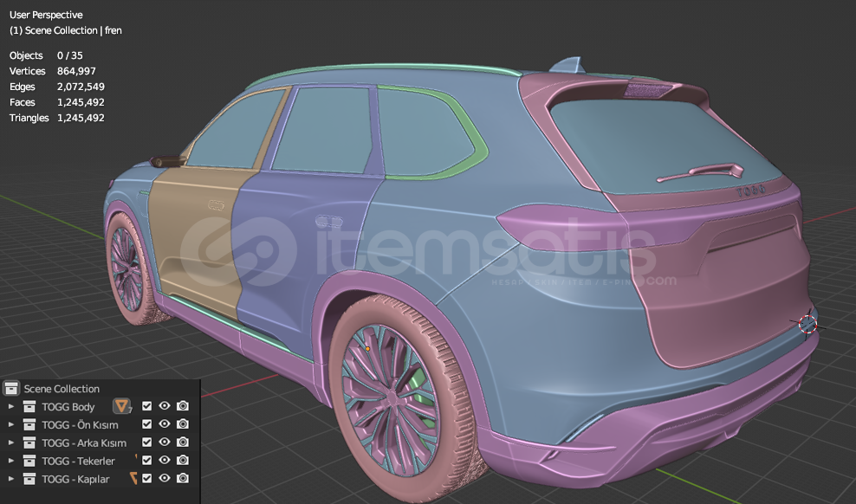Uncheck the TOGG - Kapılar checkbox
The height and width of the screenshot is (504, 856).
click(146, 478)
